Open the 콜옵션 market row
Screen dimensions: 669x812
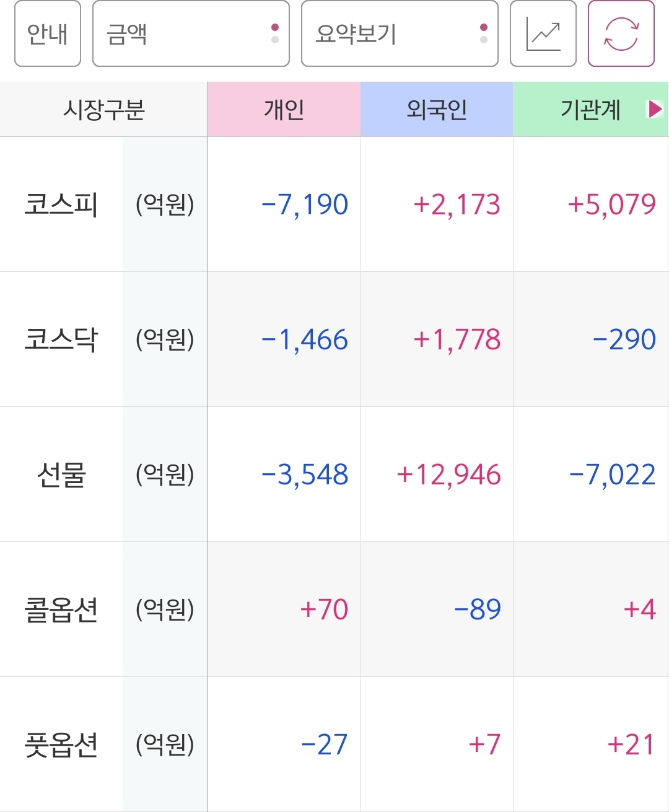click(x=334, y=609)
